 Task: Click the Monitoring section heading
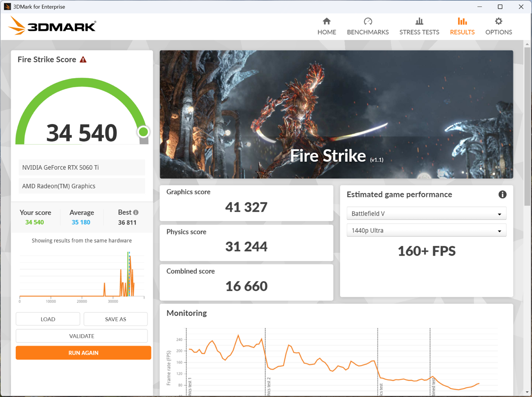[186, 313]
